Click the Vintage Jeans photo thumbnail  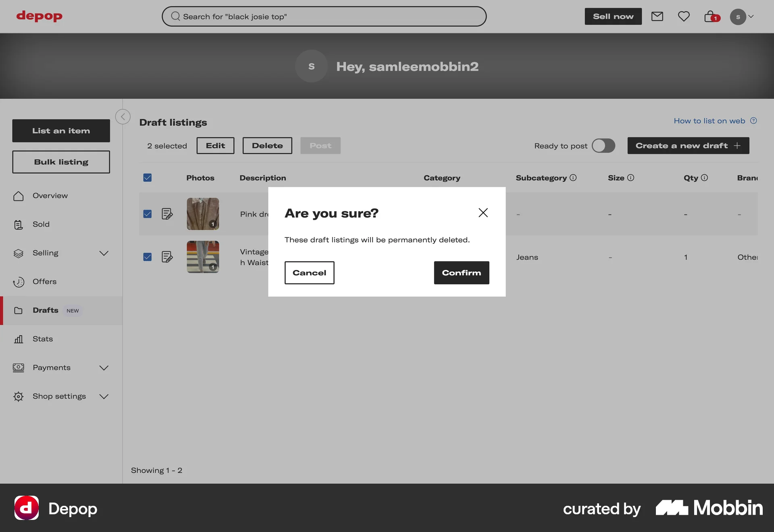coord(203,257)
